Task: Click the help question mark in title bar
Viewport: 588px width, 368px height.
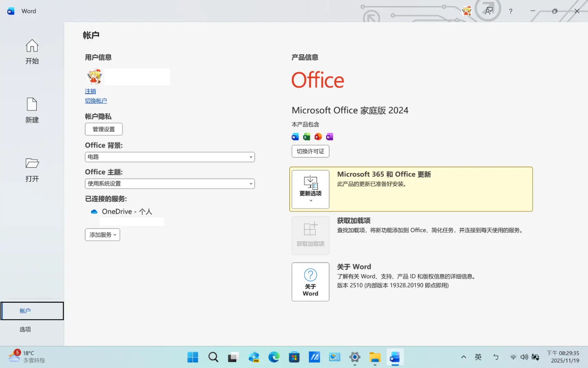Action: pyautogui.click(x=510, y=11)
